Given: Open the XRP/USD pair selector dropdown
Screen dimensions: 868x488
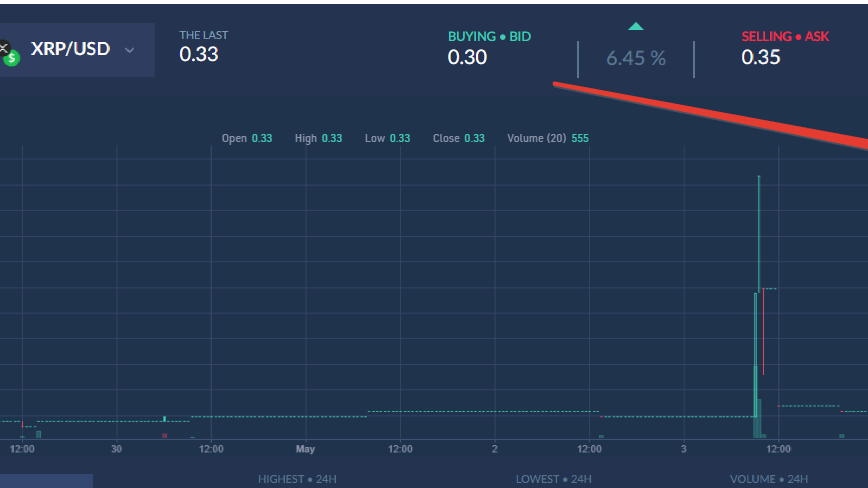Looking at the screenshot, I should click(x=76, y=50).
